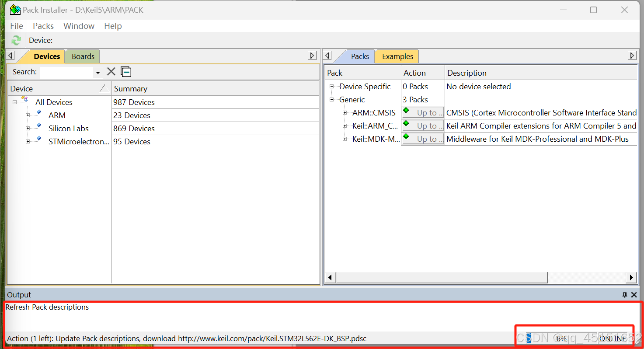Click the CMSIS description text

click(541, 113)
